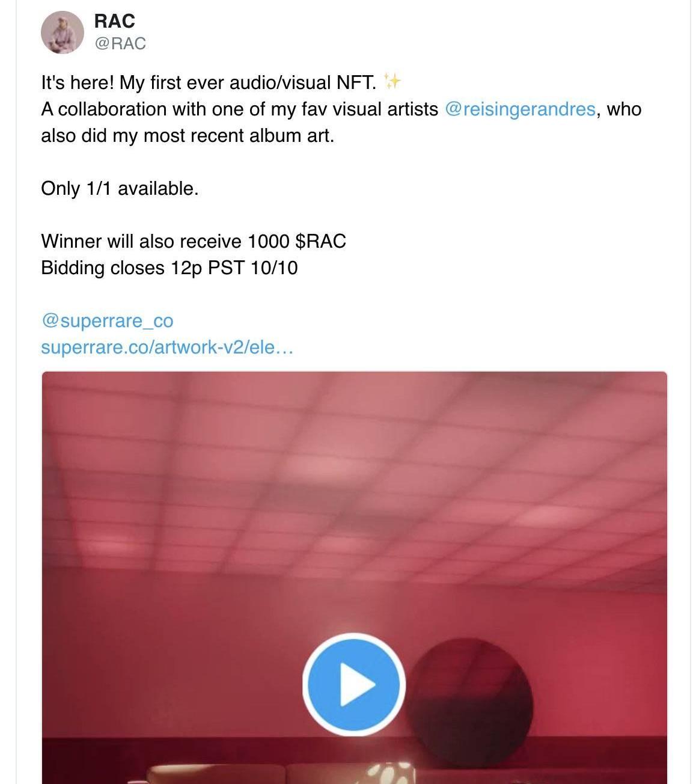The height and width of the screenshot is (784, 696).
Task: Open the @reisingerandres mention link
Action: click(x=520, y=109)
